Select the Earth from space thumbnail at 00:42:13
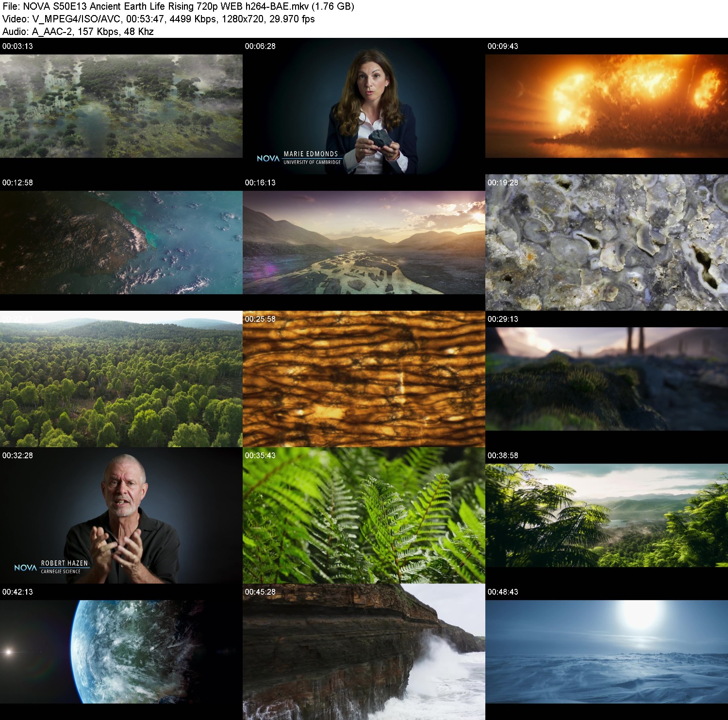728x720 pixels. click(x=121, y=652)
